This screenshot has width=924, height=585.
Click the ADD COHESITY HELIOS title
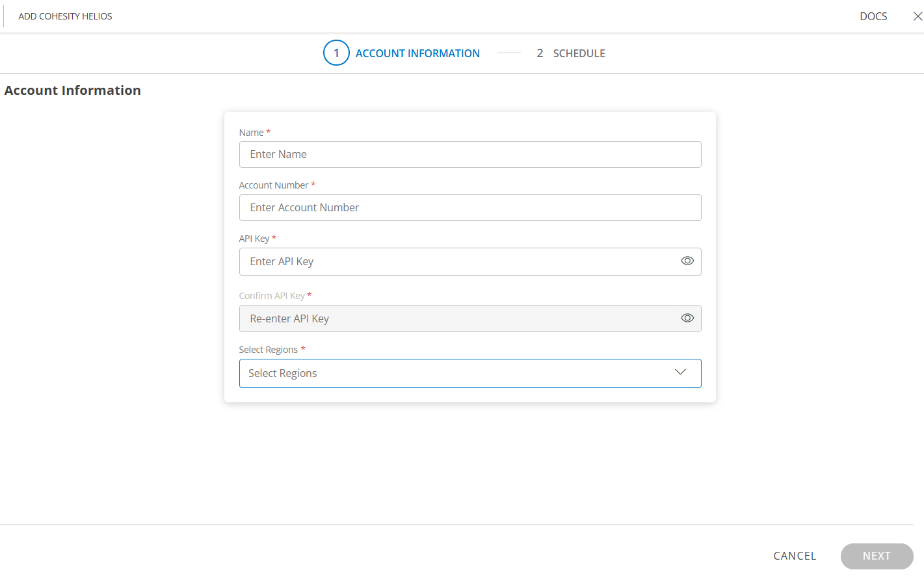coord(65,16)
